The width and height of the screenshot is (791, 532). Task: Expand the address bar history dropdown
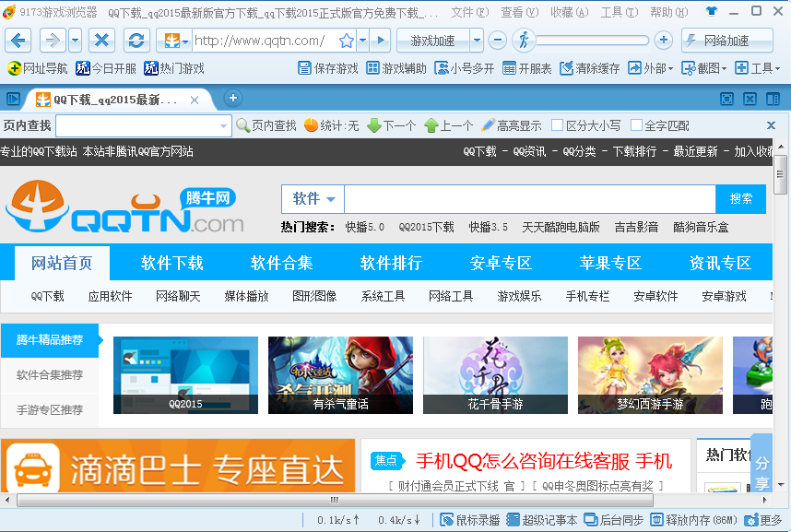pyautogui.click(x=362, y=41)
